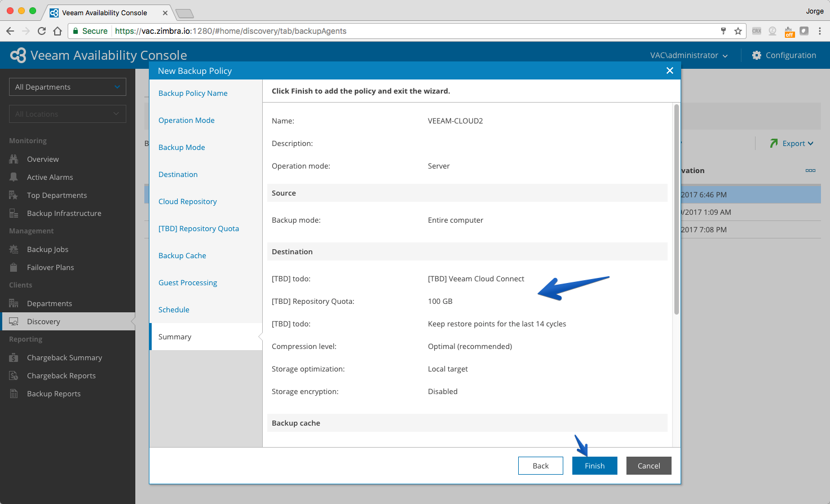Click the browser home icon
This screenshot has height=504, width=830.
pyautogui.click(x=58, y=31)
